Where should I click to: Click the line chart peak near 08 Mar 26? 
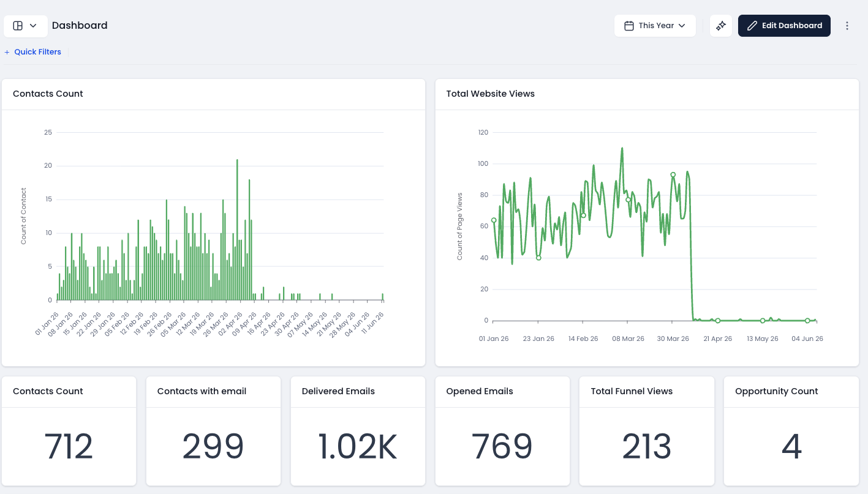click(x=622, y=149)
